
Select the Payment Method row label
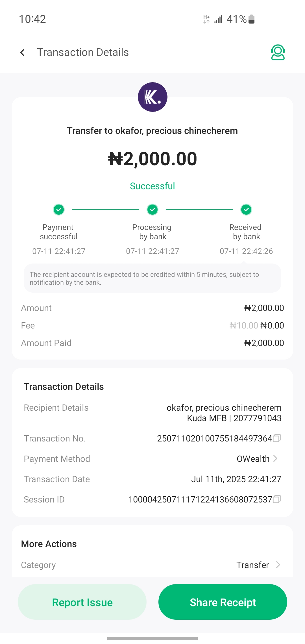pyautogui.click(x=57, y=459)
